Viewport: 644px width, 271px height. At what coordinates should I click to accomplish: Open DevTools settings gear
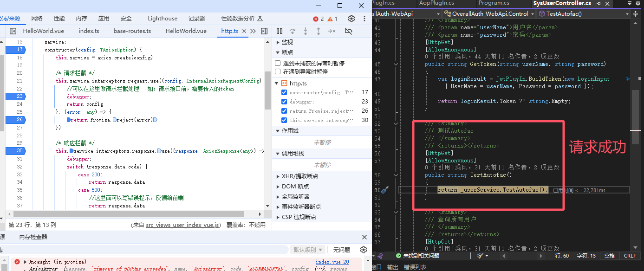[351, 19]
